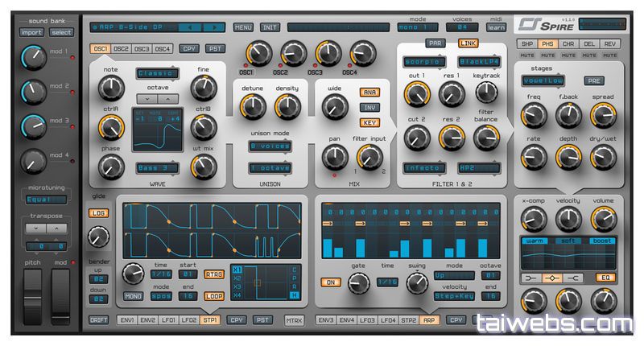Click the cut 1 filter knob
Image resolution: width=644 pixels, height=346 pixels.
coord(415,95)
